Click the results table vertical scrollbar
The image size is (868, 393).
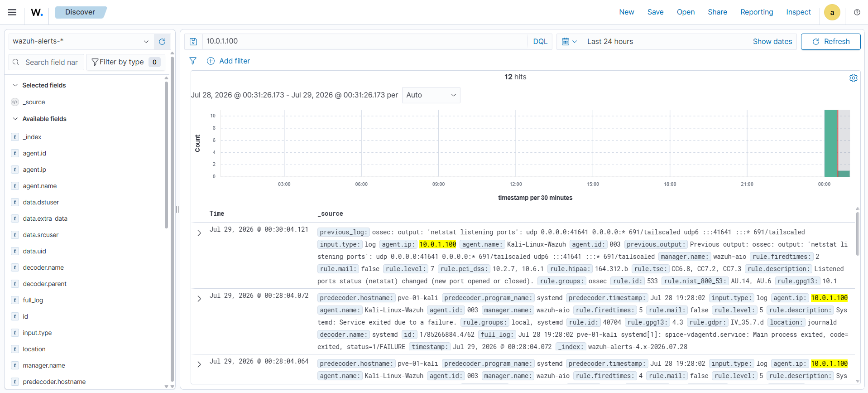tap(857, 233)
